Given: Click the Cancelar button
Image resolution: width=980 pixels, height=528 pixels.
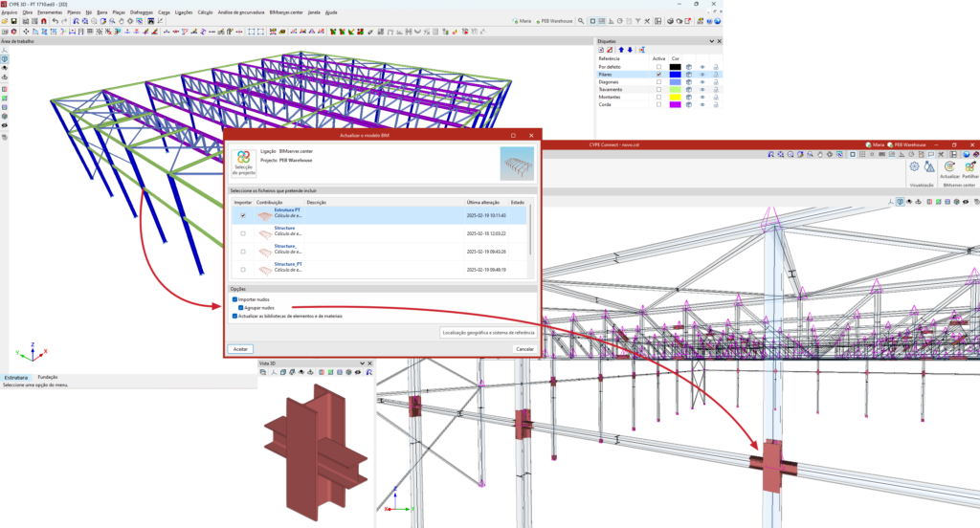Looking at the screenshot, I should click(525, 349).
